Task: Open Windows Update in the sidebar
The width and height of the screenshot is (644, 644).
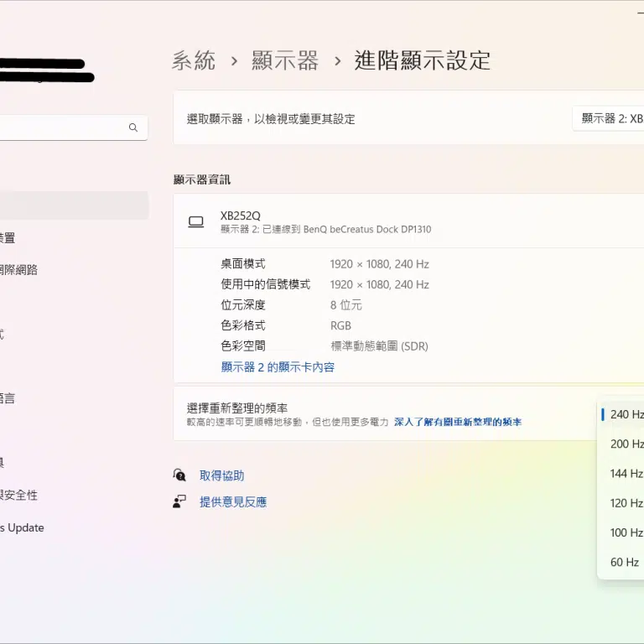Action: coord(22,527)
